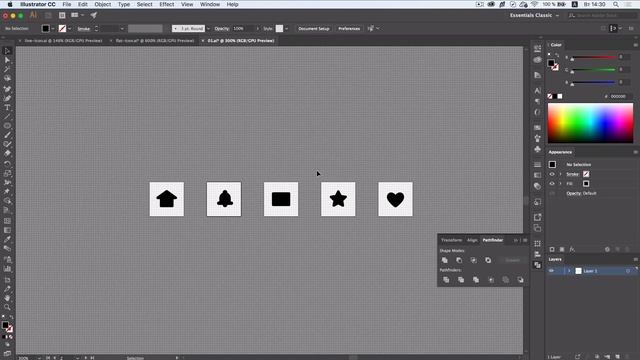Open Apple menu
Viewport: 640px width, 360px height.
tap(10, 4)
